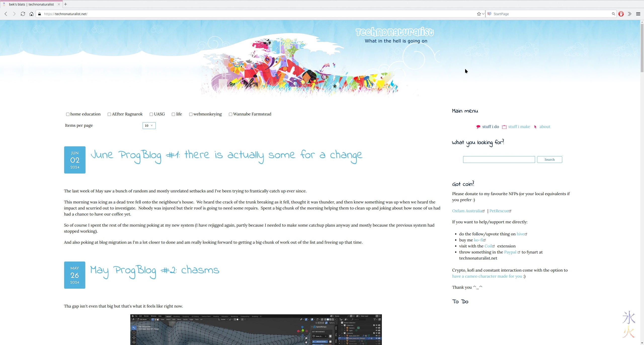Open the Items per page dropdown
644x345 pixels.
pos(149,125)
